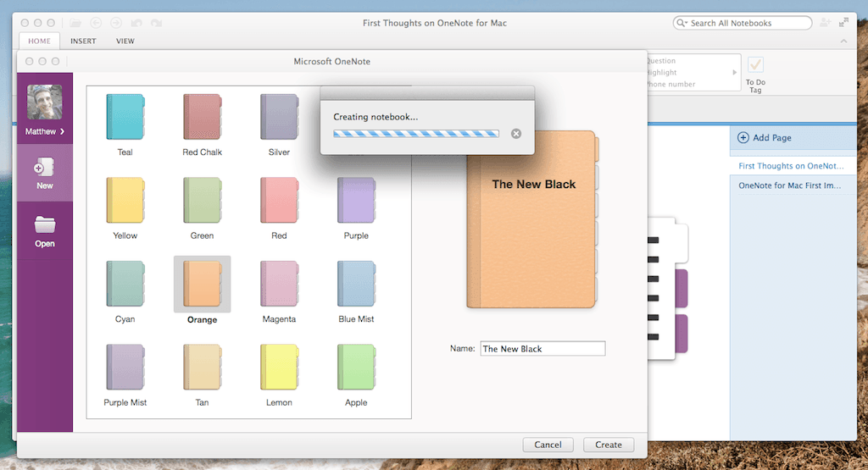Expand the tags gallery arrow

click(x=735, y=73)
